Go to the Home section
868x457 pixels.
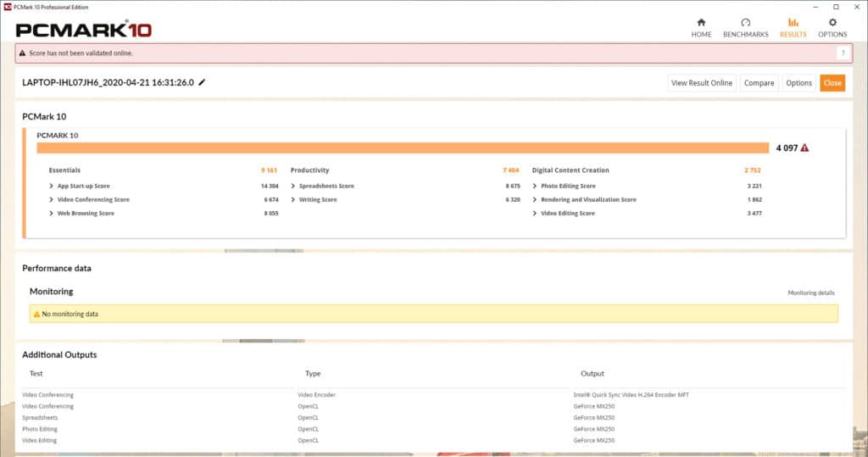[701, 28]
